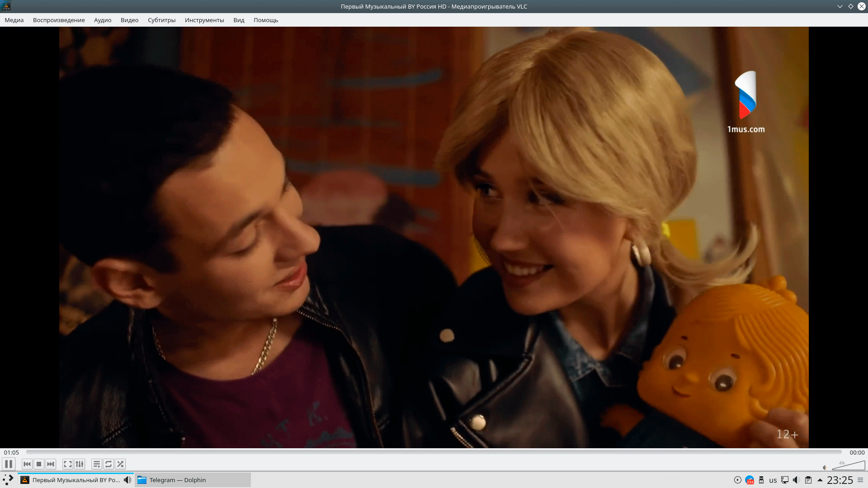The width and height of the screenshot is (868, 488).
Task: Toggle loop repeat mode
Action: 108,464
